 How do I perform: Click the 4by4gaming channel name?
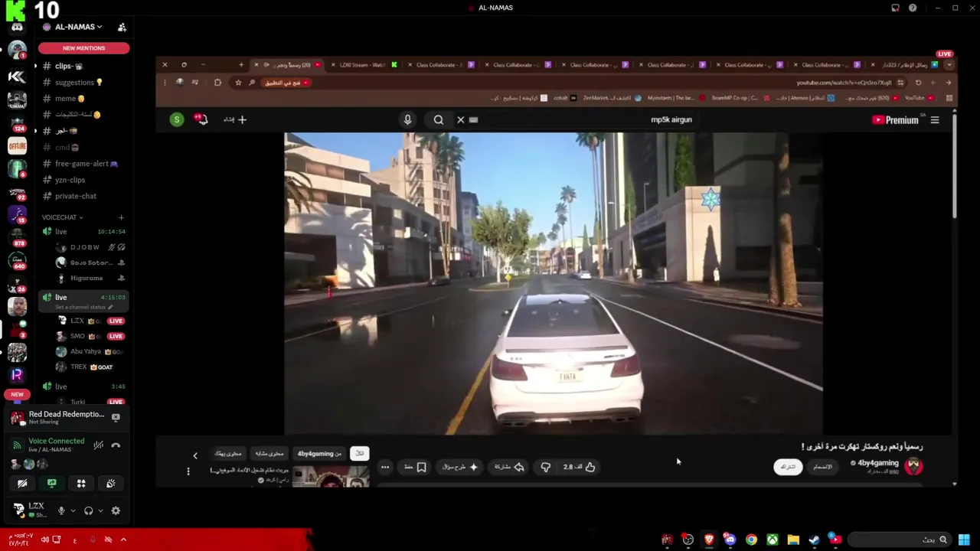[878, 463]
